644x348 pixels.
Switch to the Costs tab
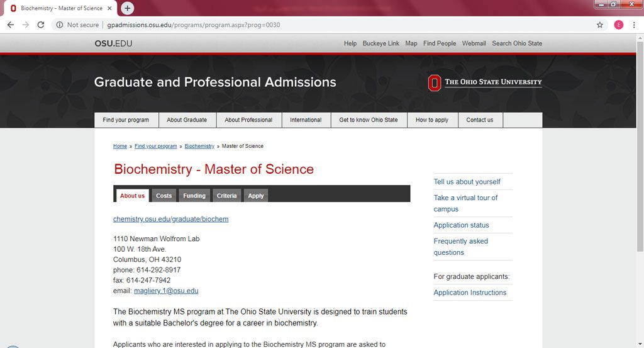(164, 196)
